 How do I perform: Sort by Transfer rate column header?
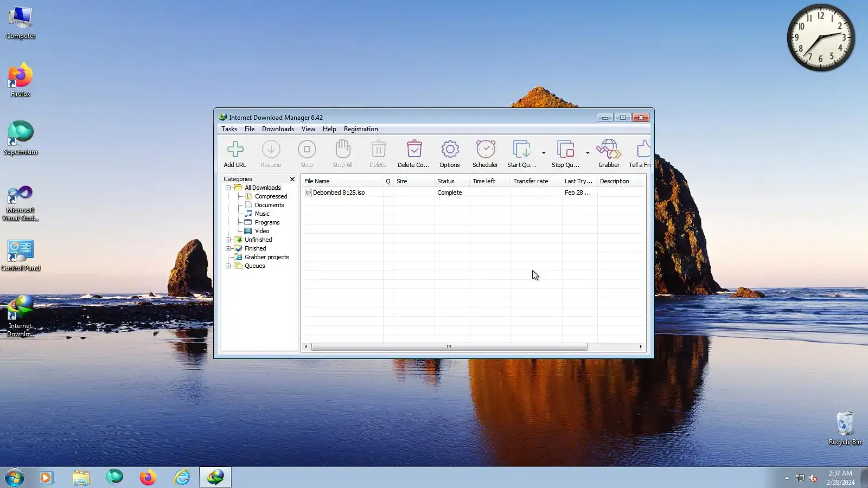tap(537, 181)
